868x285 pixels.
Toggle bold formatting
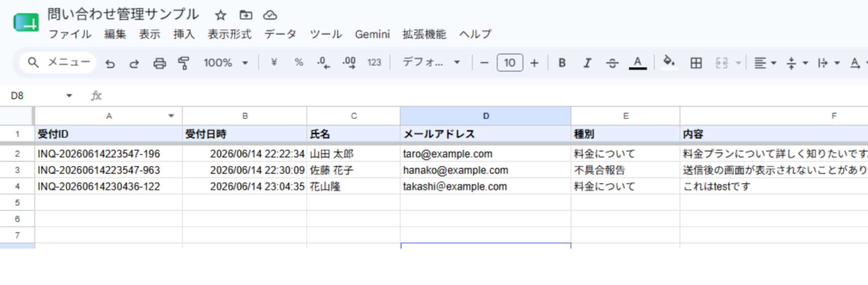click(562, 63)
